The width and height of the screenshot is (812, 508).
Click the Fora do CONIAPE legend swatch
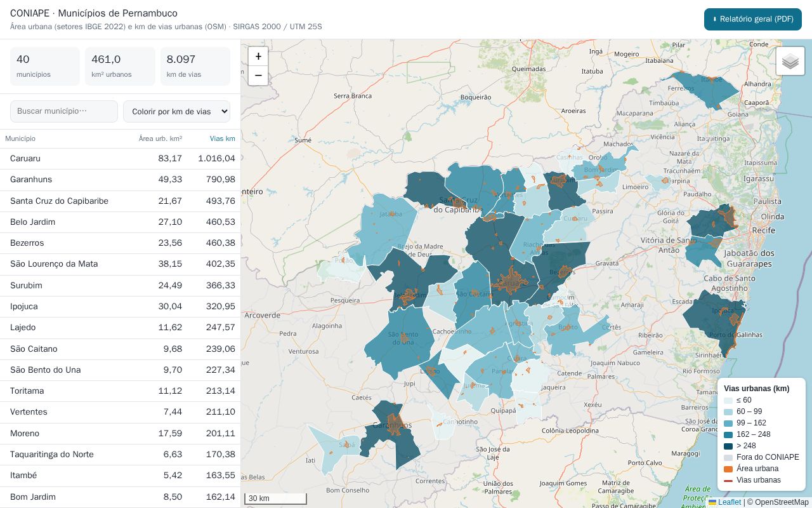click(x=728, y=457)
